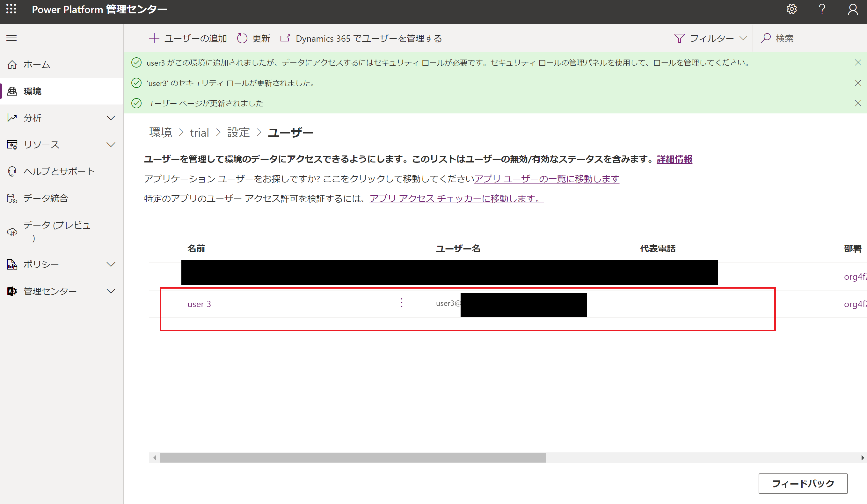Screen dimensions: 867x504
Task: Click the org4f business unit in user 3 row
Action: point(855,304)
